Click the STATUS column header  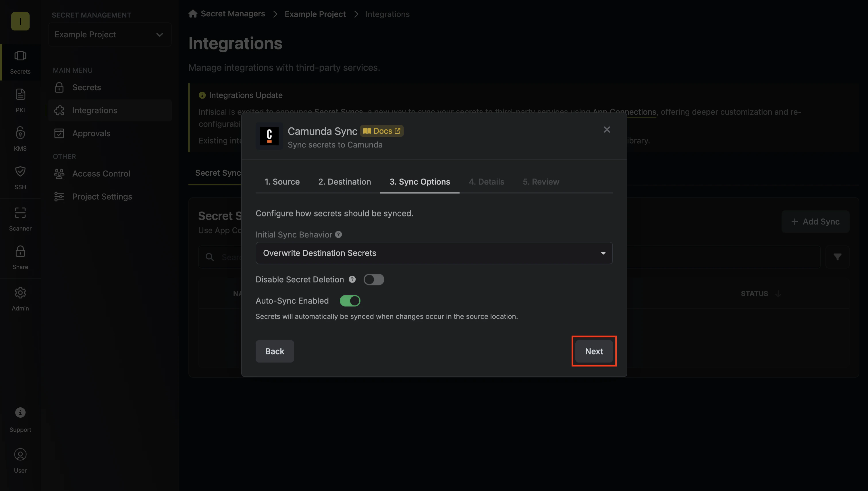755,294
